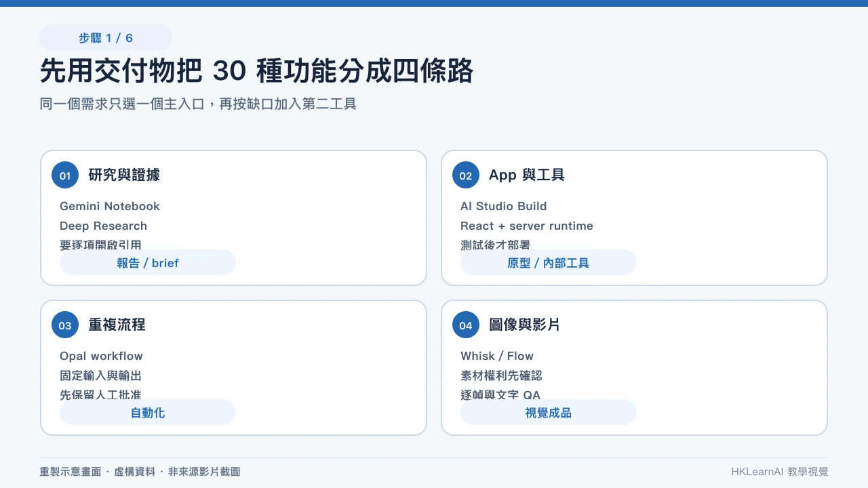868x488 pixels.
Task: Click the Opal workflow line
Action: tap(101, 356)
